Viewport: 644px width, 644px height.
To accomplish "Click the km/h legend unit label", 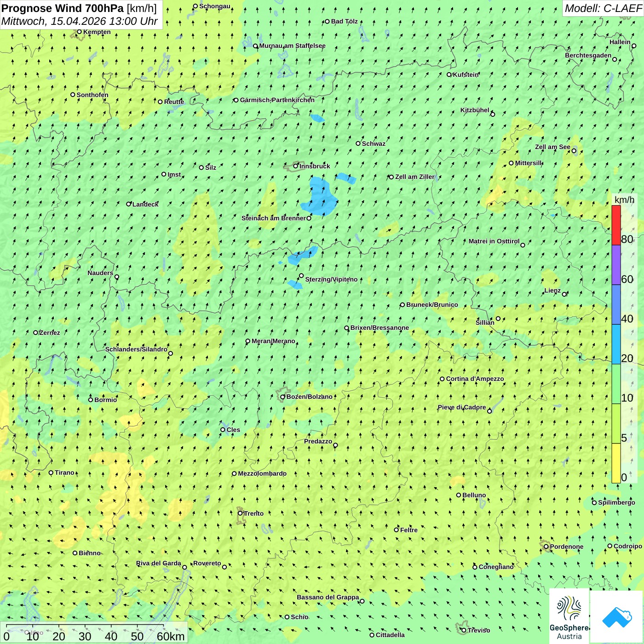I will point(624,199).
